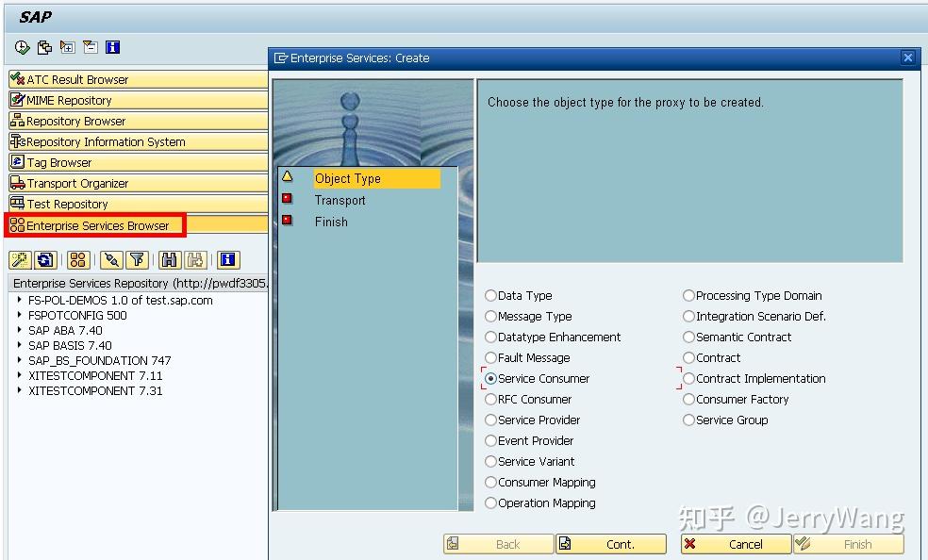Click the create wizard icon in the toolbar
Screen dimensions: 928x560
click(20, 260)
